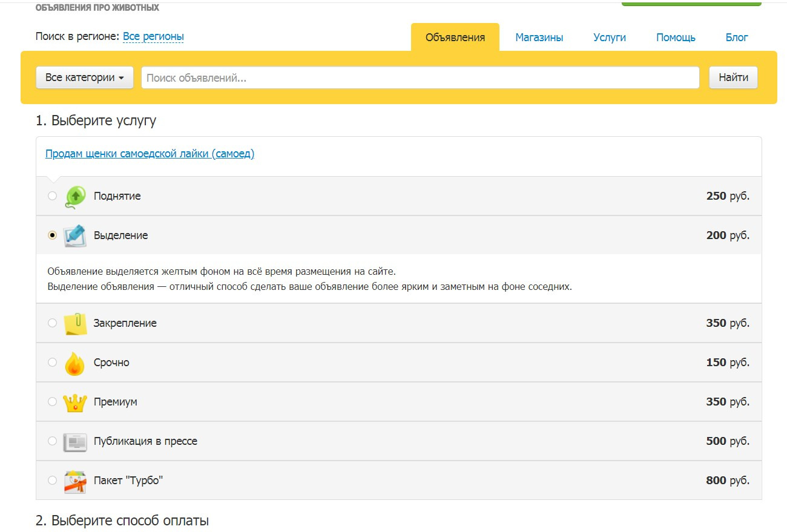Click the Срочно service label
This screenshot has width=787, height=532.
pyautogui.click(x=111, y=363)
